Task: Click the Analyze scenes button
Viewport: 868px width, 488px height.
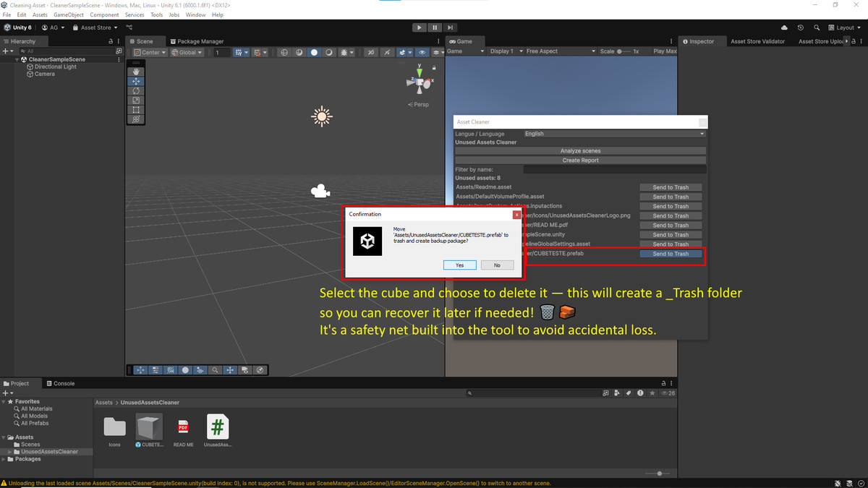Action: 580,151
